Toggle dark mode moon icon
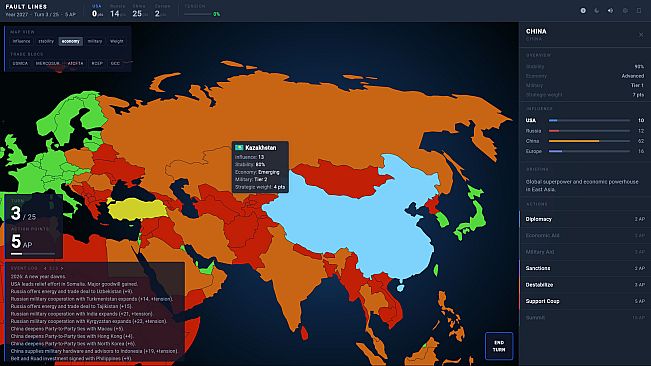651x366 pixels. coord(597,11)
